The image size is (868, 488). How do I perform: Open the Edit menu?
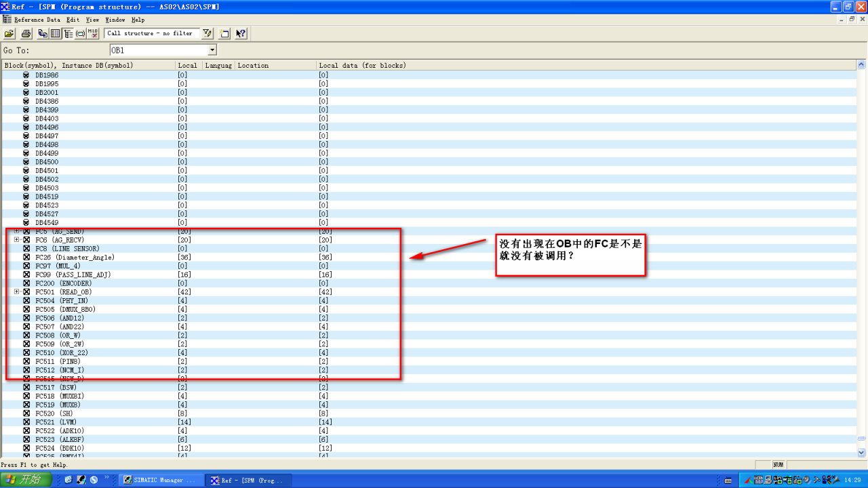point(73,20)
